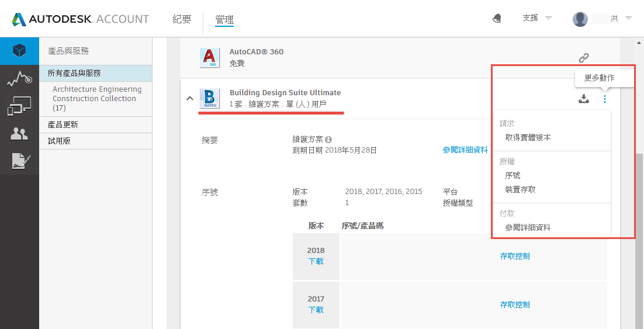This screenshot has height=329, width=644.
Task: Click 下載 link for version 2017
Action: tap(316, 310)
